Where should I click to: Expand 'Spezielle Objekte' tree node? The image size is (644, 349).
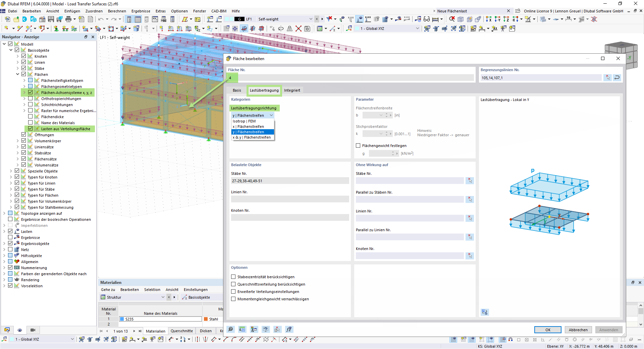coord(11,171)
